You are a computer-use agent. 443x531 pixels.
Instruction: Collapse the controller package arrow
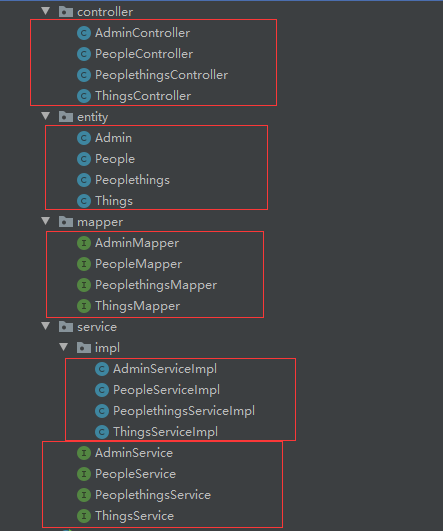tap(45, 11)
